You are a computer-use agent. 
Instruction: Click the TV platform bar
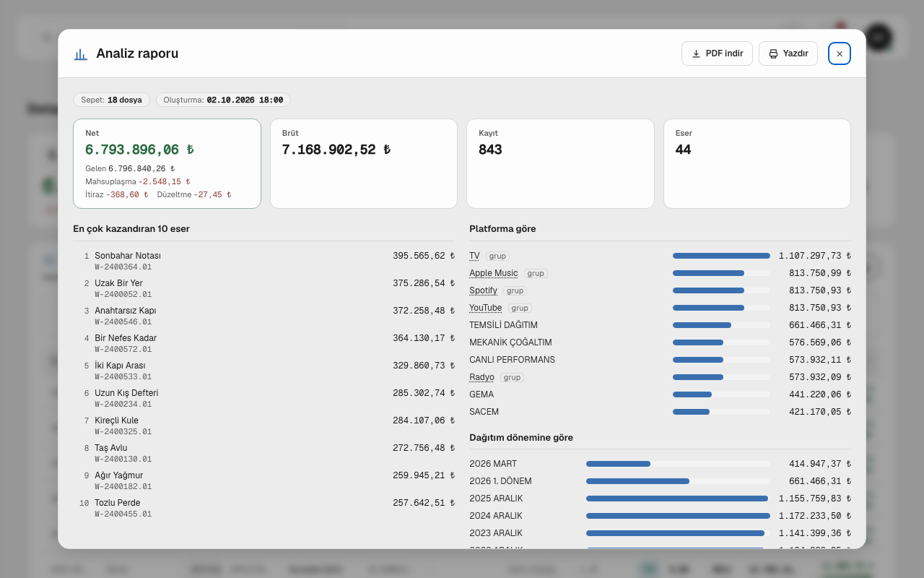click(x=721, y=256)
